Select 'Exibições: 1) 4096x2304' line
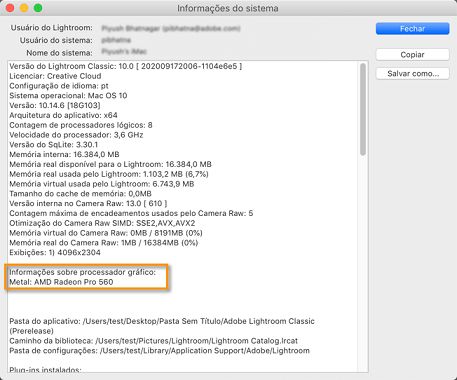This screenshot has height=380, width=457. pos(55,252)
